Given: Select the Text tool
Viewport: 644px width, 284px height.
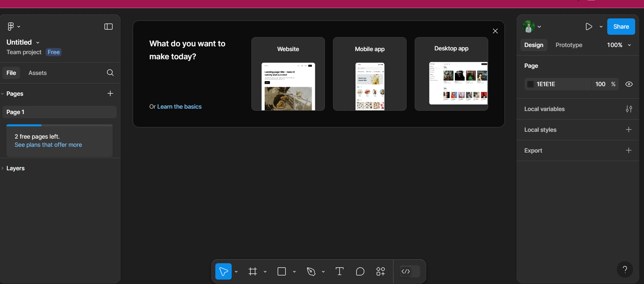Looking at the screenshot, I should [340, 271].
